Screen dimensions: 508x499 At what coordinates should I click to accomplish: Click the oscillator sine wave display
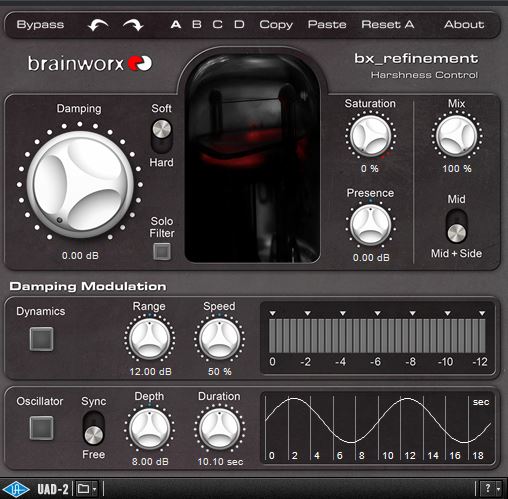[378, 428]
